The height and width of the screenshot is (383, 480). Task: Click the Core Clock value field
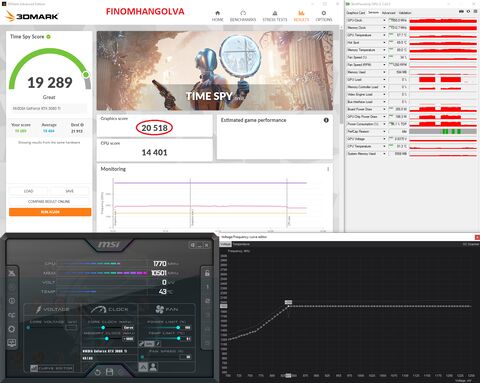(x=129, y=328)
